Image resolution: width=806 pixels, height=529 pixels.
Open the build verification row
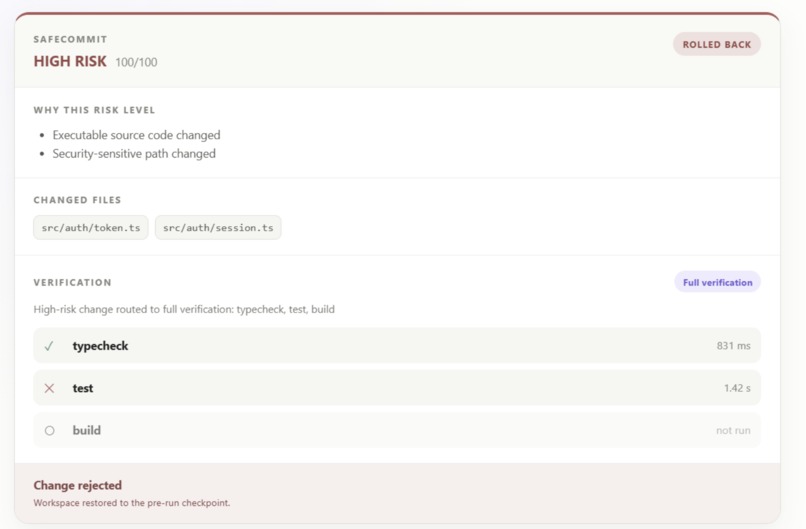[397, 430]
